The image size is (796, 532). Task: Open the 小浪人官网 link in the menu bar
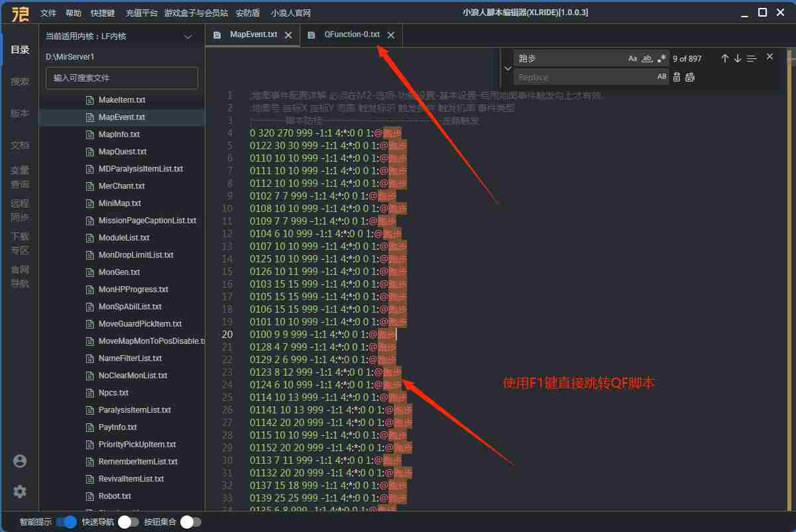click(290, 13)
